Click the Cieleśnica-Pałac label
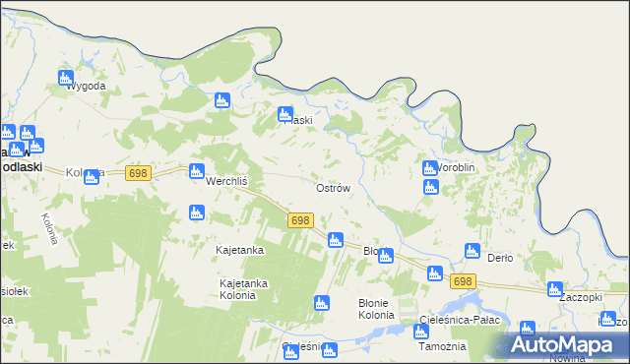This screenshot has height=364, width=630. pos(460,320)
